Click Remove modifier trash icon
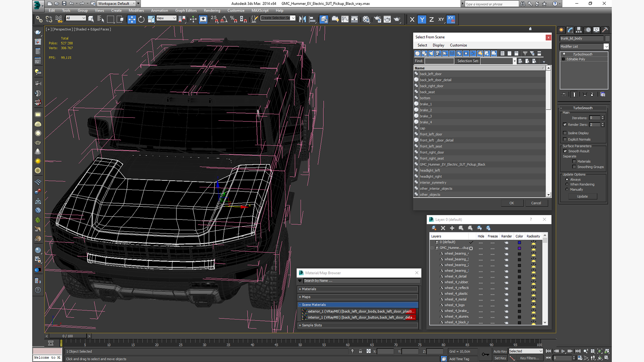This screenshot has width=644, height=362. [x=592, y=95]
